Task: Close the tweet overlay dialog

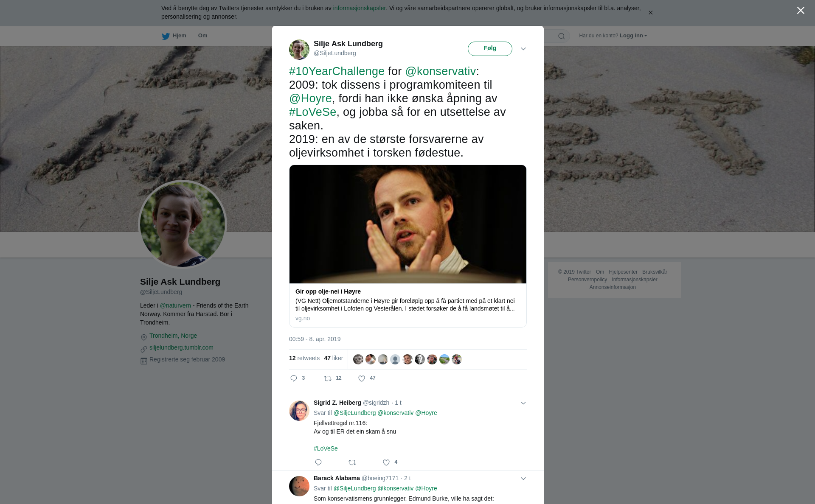Action: (x=801, y=11)
